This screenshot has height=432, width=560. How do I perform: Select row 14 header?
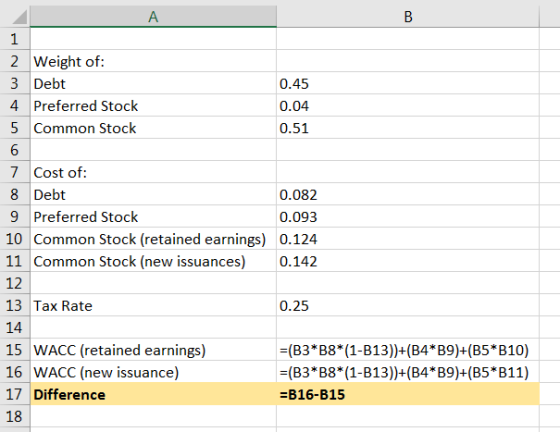(14, 327)
